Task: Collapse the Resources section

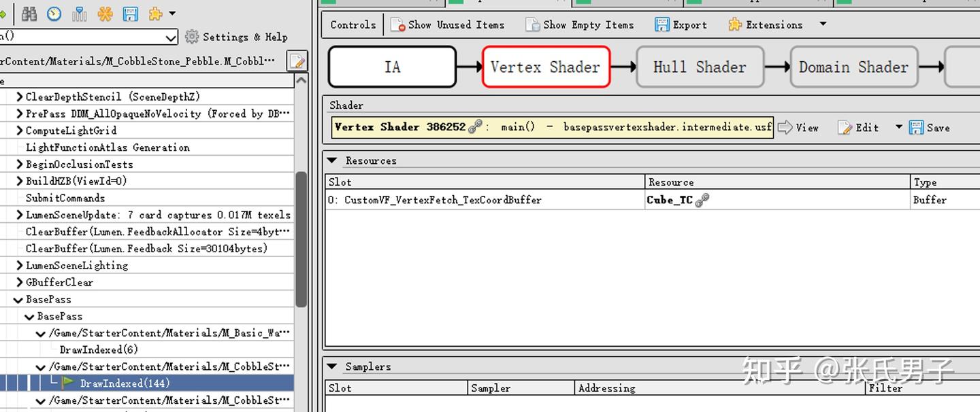Action: [331, 160]
